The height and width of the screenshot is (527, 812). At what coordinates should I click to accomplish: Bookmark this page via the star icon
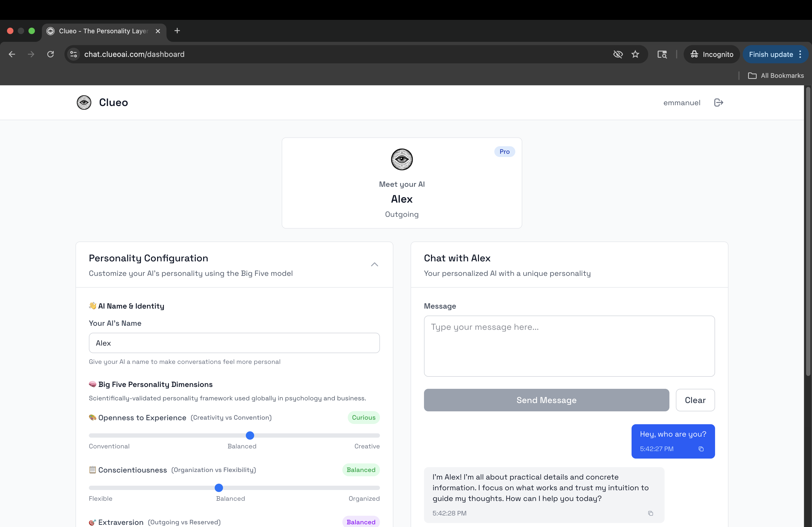click(635, 54)
